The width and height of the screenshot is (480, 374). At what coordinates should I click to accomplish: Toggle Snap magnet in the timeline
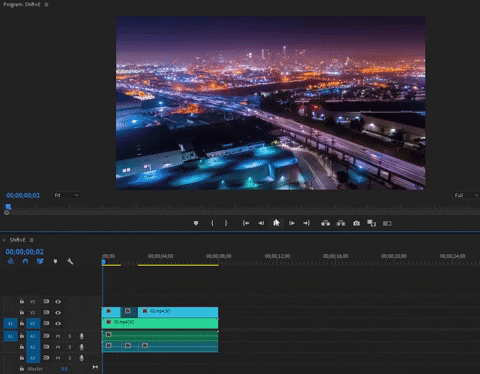25,261
